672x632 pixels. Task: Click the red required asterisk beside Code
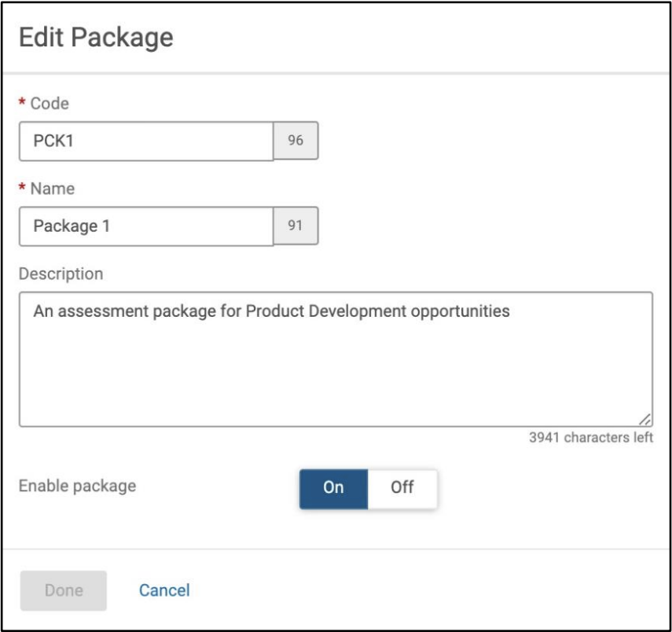point(23,104)
